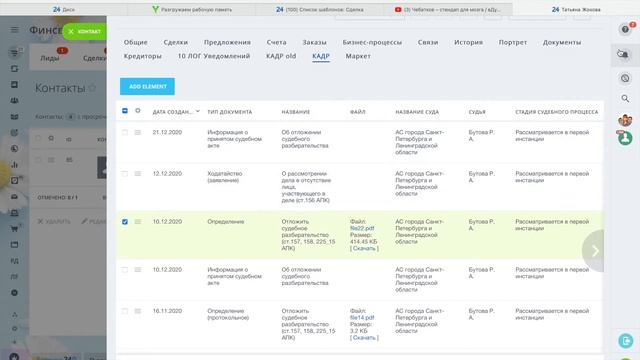This screenshot has height=360, width=640.
Task: Switch to the YouTube browser tab
Action: click(448, 9)
